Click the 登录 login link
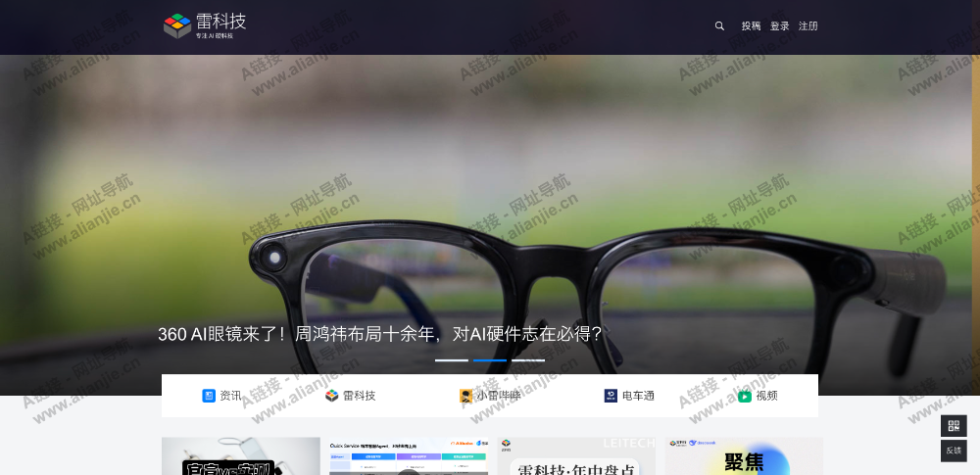 coord(779,25)
